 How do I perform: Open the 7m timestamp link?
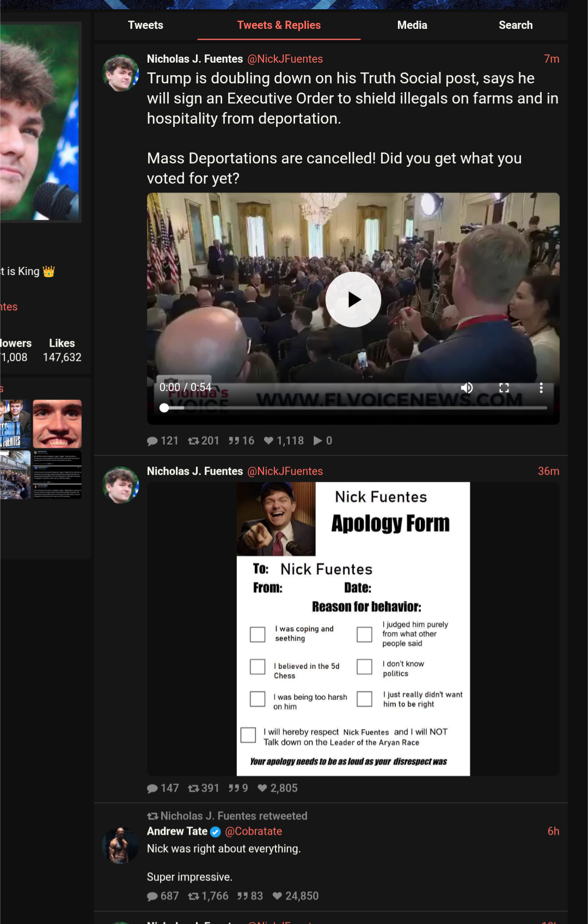[x=552, y=59]
